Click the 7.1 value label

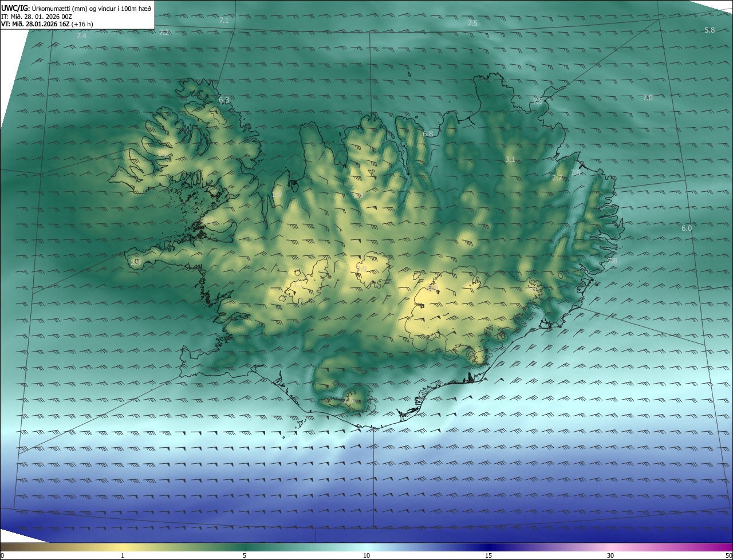click(x=224, y=21)
